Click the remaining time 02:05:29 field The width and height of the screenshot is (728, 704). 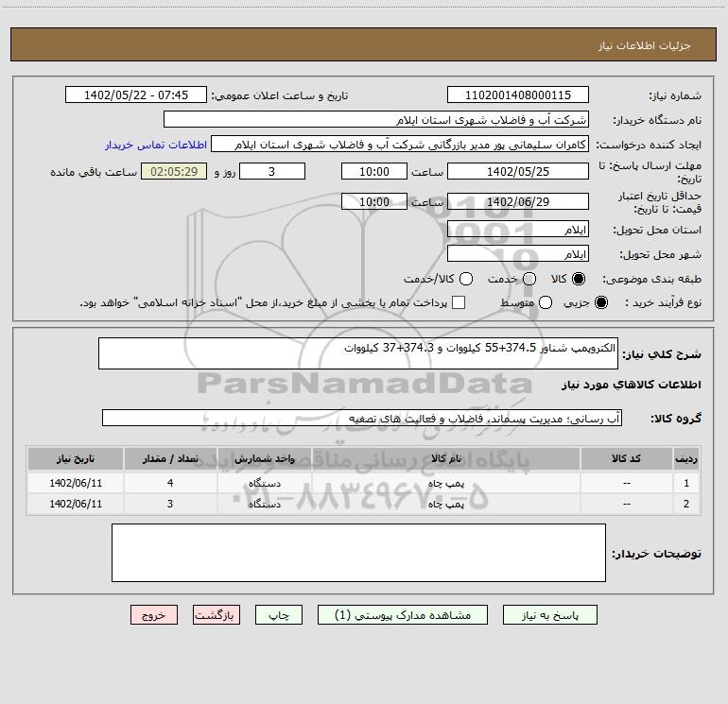[x=174, y=171]
